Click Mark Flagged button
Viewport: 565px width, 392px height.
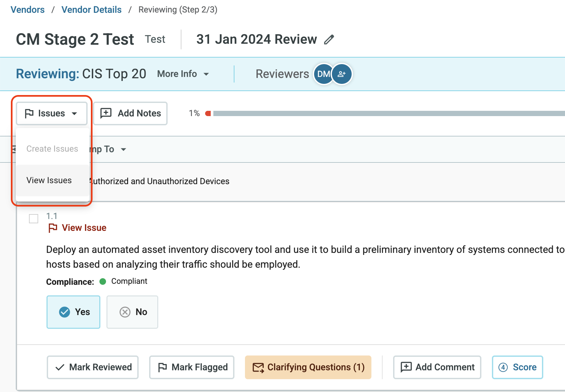coord(192,367)
